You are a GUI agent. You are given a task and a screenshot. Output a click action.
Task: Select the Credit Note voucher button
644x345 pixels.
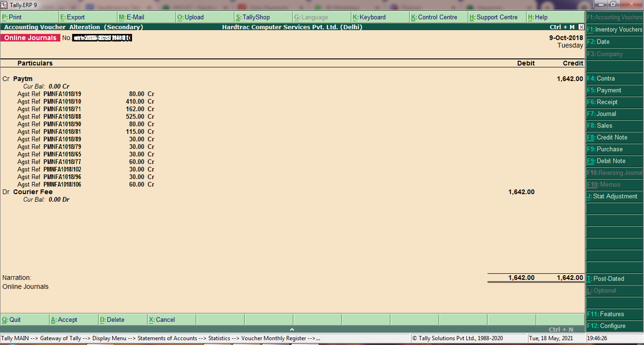[614, 137]
